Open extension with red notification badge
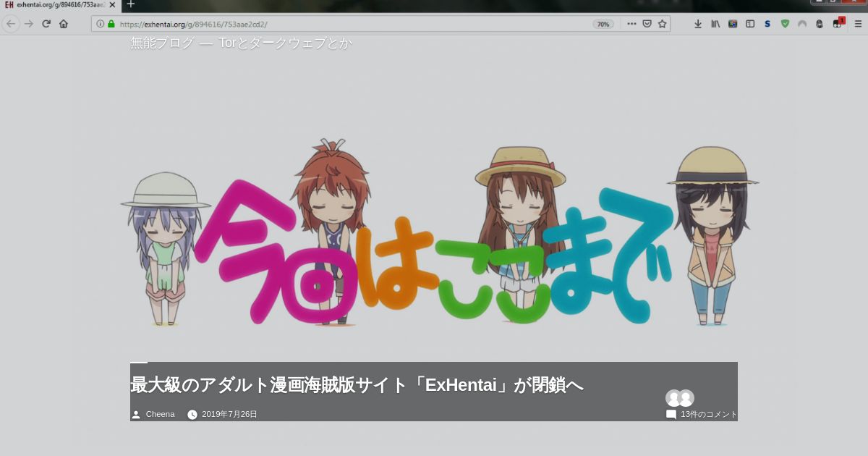This screenshot has height=456, width=868. pos(838,22)
